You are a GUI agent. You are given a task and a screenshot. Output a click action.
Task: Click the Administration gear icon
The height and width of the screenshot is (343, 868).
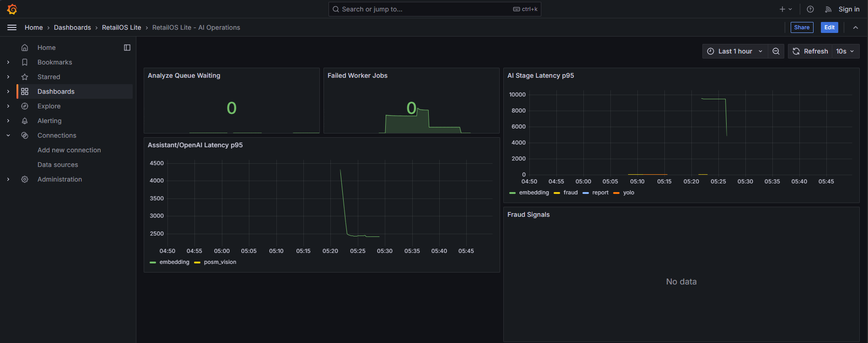(25, 179)
